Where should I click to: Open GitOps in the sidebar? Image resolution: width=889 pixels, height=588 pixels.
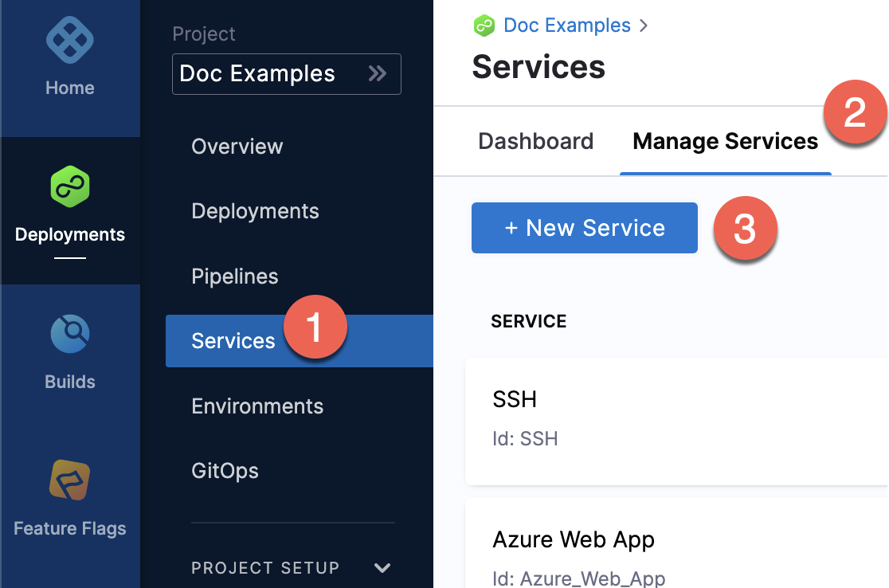(x=225, y=471)
